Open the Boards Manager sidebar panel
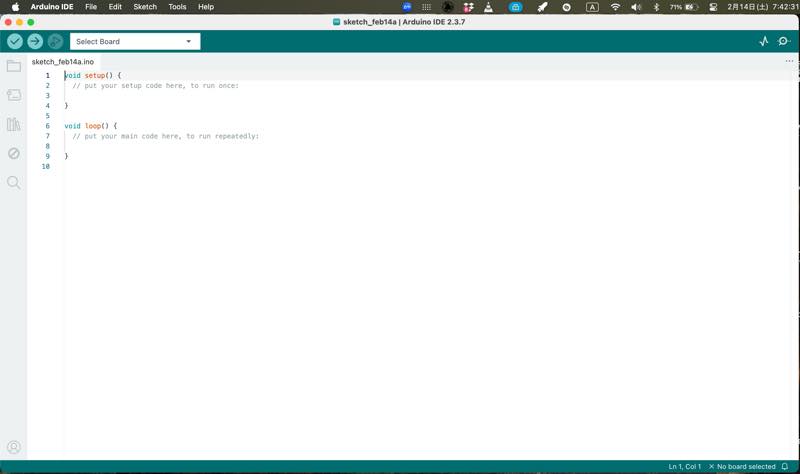800x474 pixels. click(x=14, y=95)
